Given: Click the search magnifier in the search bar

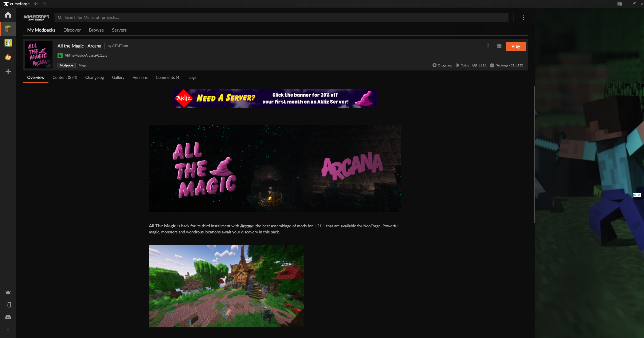Looking at the screenshot, I should tap(60, 17).
